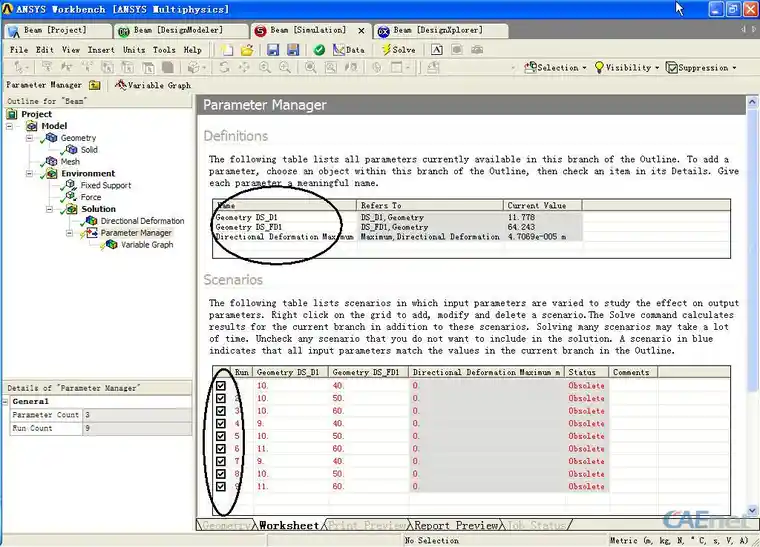760x547 pixels.
Task: Uncheck scenario run 2 checkbox
Action: [x=221, y=398]
